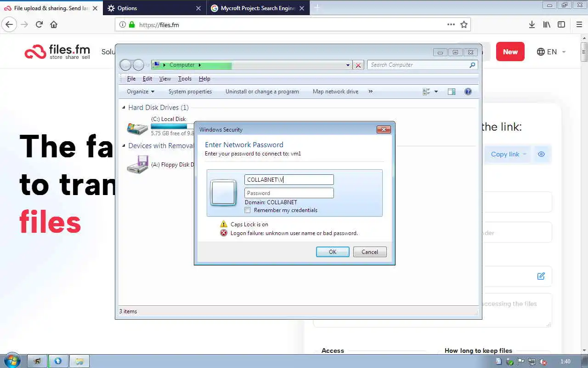588x368 pixels.
Task: Toggle Firefox sidebar view icon
Action: [561, 24]
